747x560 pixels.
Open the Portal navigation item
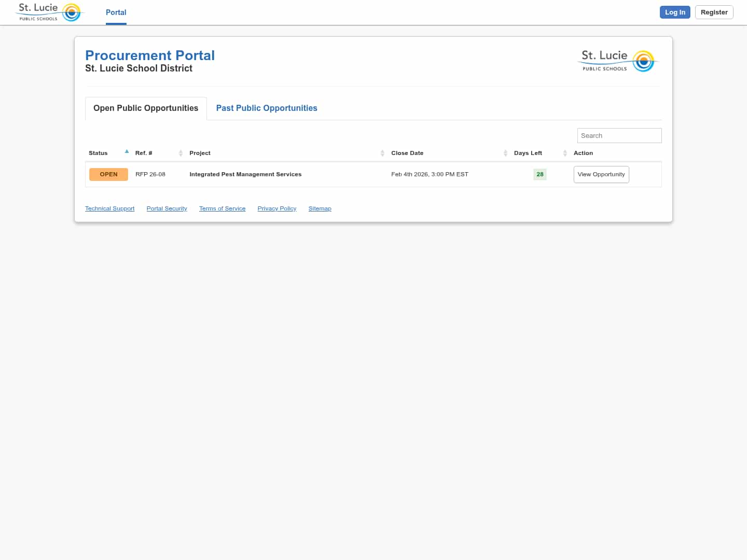pyautogui.click(x=116, y=12)
